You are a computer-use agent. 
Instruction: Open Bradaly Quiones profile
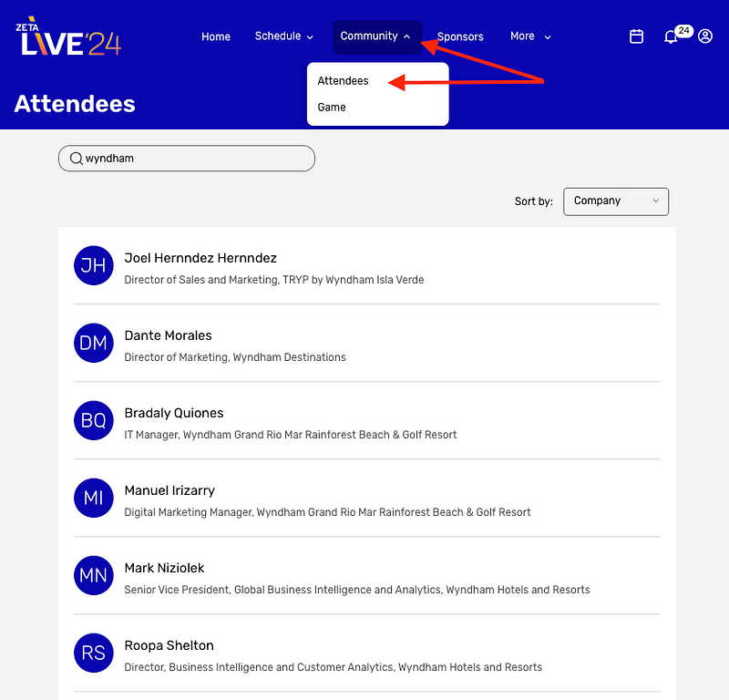pos(174,413)
